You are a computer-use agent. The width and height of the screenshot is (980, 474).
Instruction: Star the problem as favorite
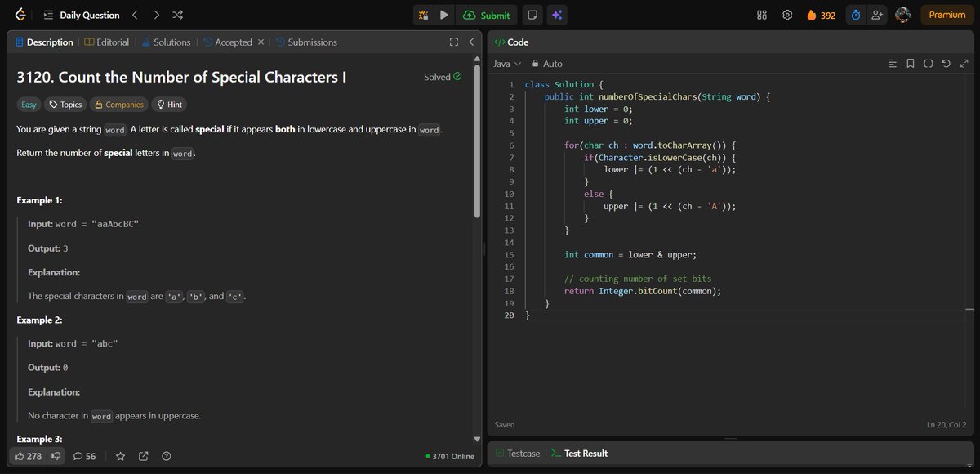click(x=120, y=456)
